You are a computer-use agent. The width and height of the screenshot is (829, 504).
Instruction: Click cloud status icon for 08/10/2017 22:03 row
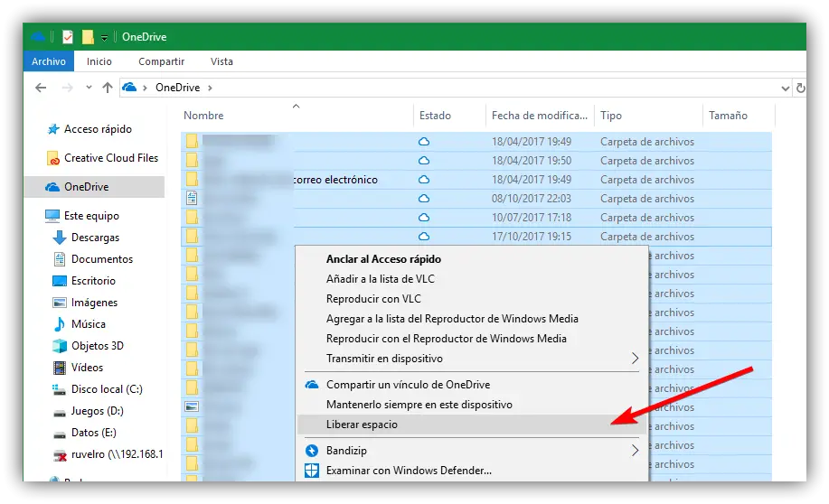[423, 199]
